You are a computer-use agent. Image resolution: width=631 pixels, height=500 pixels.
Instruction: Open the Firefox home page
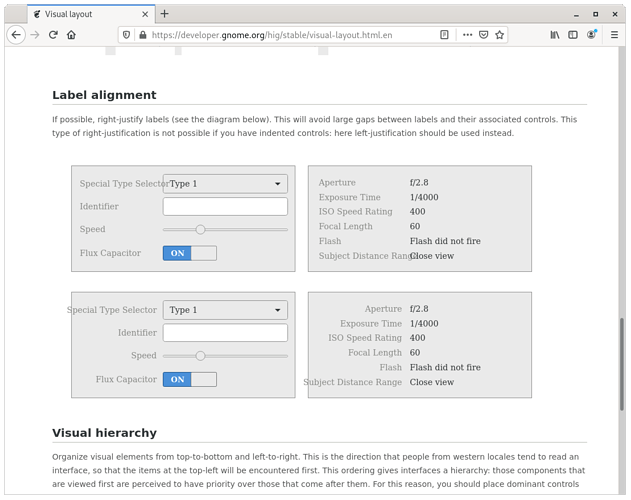tap(71, 34)
